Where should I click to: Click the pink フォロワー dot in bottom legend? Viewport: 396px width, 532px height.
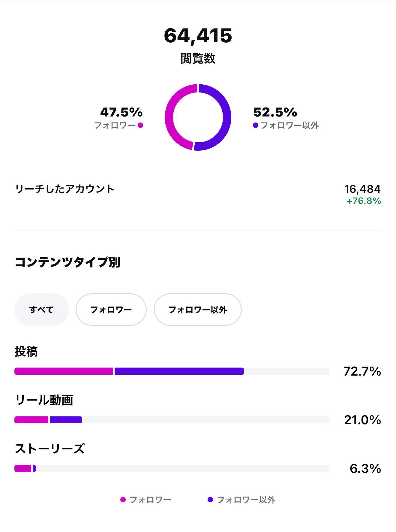click(123, 500)
